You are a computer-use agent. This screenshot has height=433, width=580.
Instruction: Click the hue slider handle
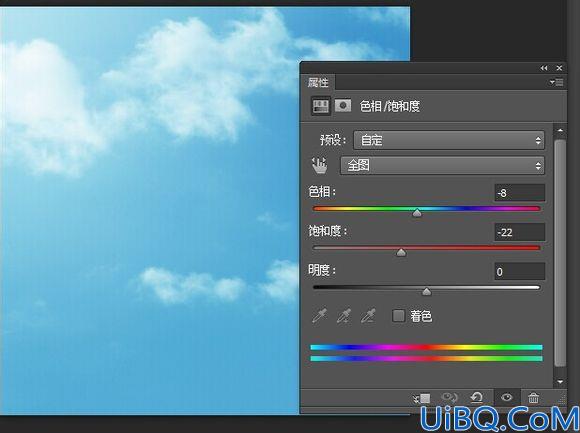(x=417, y=213)
